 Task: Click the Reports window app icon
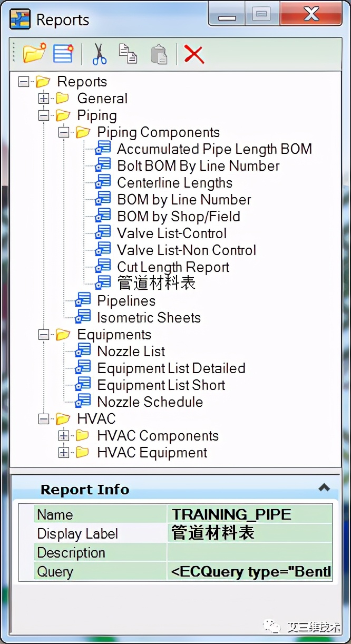pyautogui.click(x=20, y=19)
